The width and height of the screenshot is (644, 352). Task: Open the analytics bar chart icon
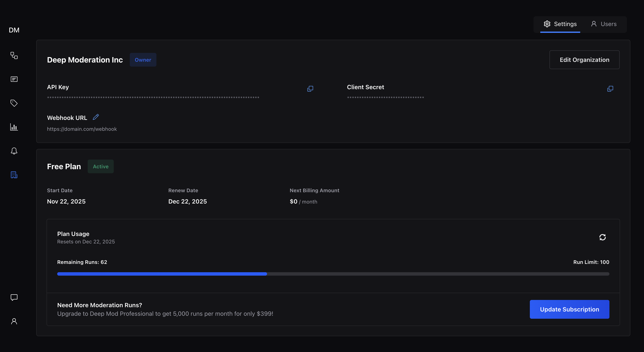point(14,127)
